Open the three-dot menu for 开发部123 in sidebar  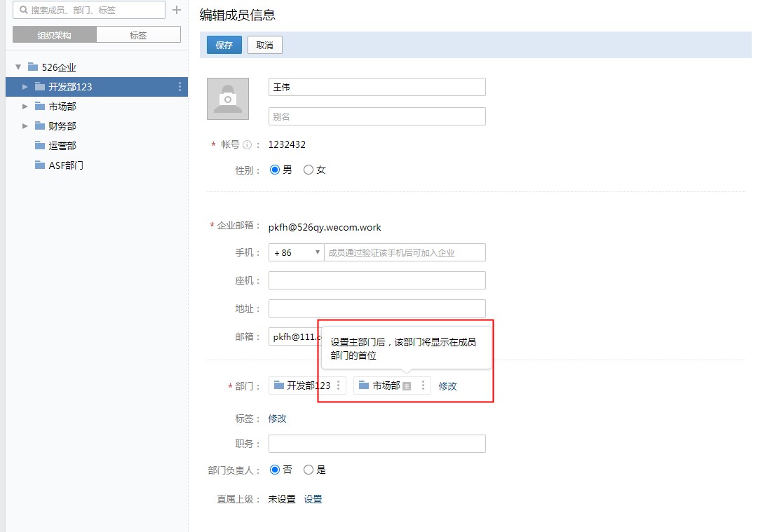click(180, 87)
